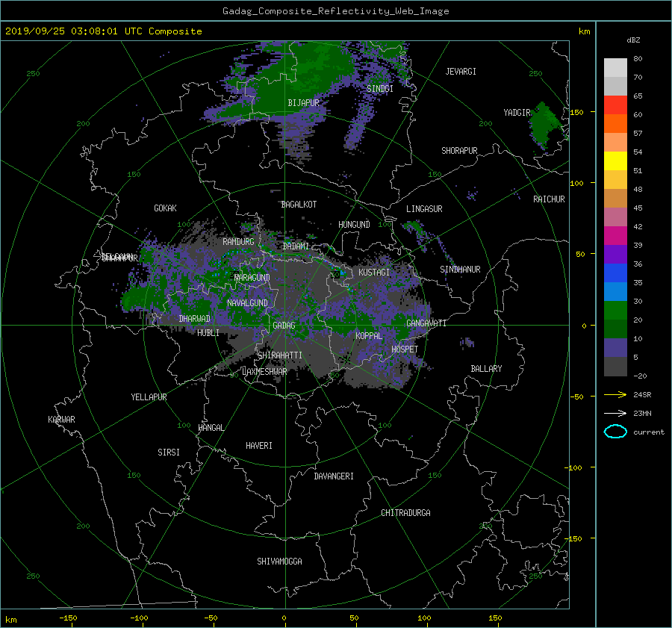Click the title 'Gadag_Composite_Reflectivity_Web_Image'
The width and height of the screenshot is (672, 628).
(x=335, y=11)
